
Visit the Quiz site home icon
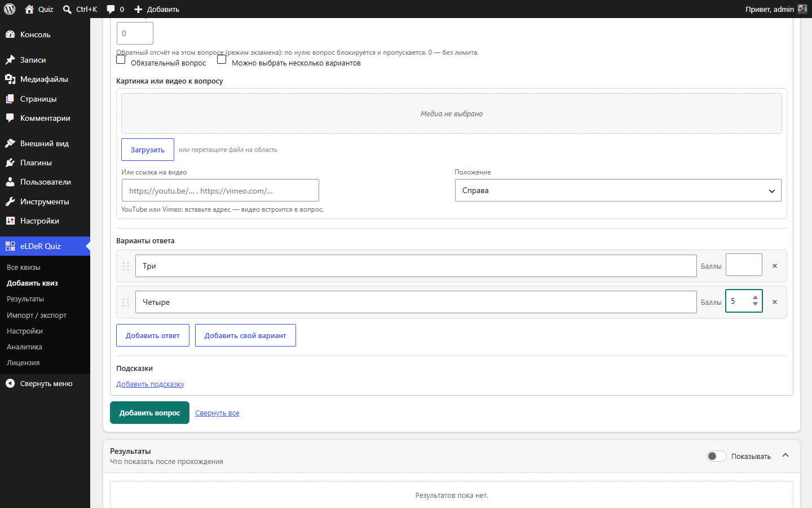(x=29, y=9)
